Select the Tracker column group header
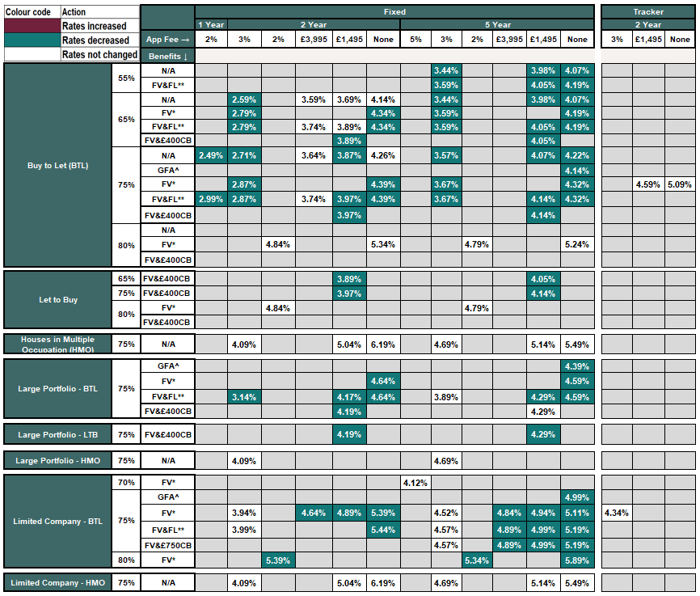 pos(648,12)
